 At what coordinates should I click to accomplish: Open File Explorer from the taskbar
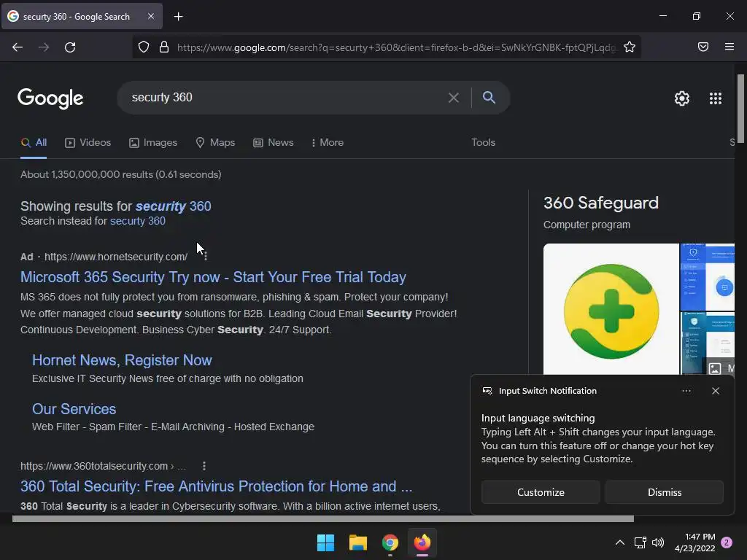357,542
